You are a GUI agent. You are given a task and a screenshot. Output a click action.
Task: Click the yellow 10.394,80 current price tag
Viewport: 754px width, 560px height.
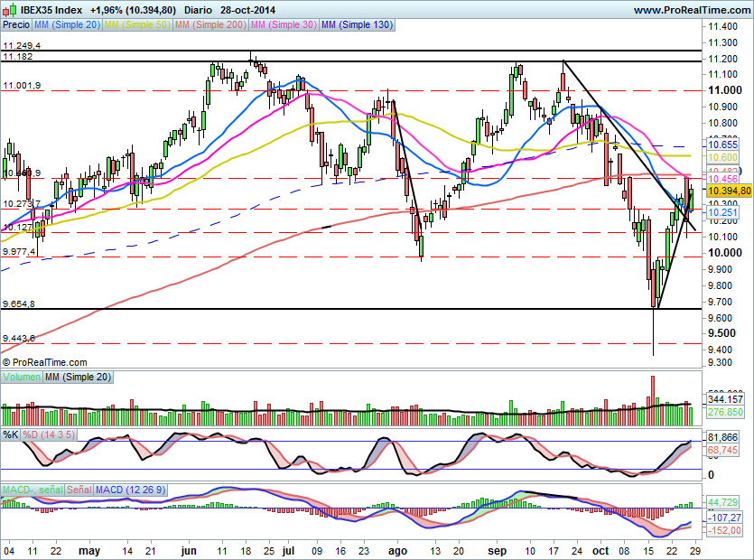click(729, 191)
